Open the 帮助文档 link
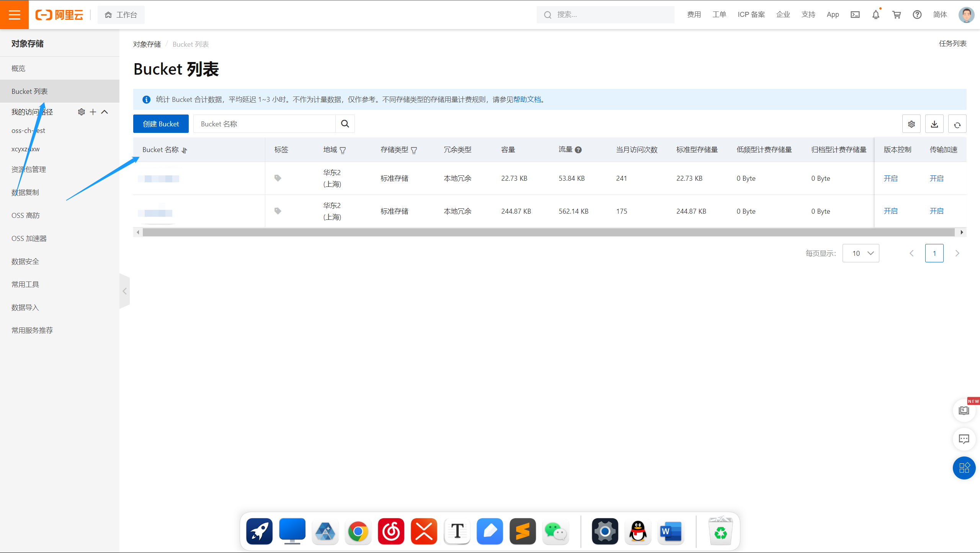The width and height of the screenshot is (980, 553). [x=527, y=100]
